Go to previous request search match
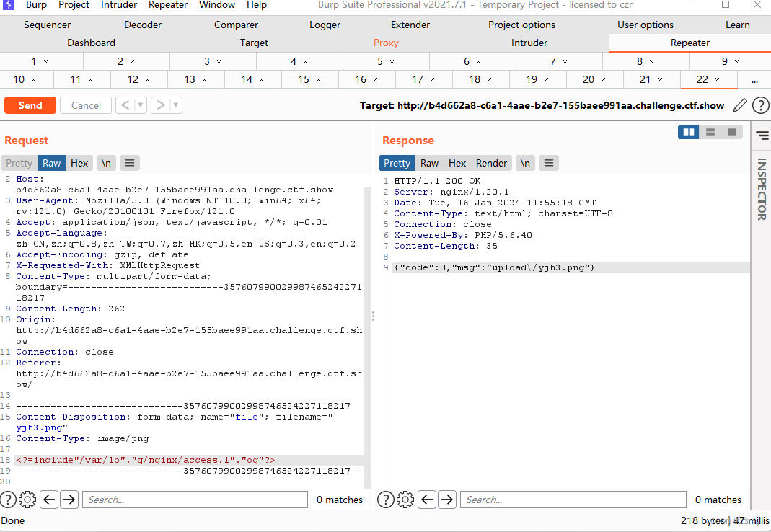This screenshot has height=532, width=771. [x=49, y=500]
